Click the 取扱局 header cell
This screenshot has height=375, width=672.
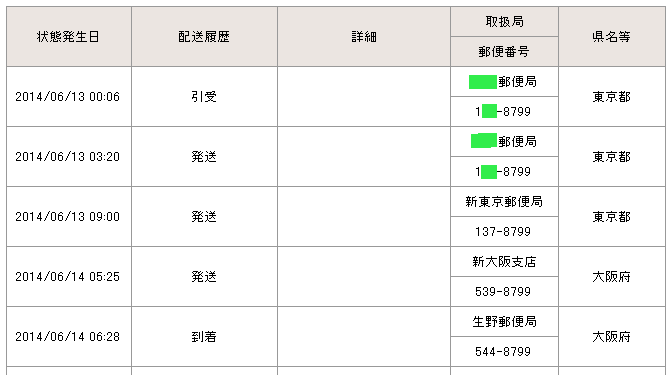pyautogui.click(x=504, y=21)
